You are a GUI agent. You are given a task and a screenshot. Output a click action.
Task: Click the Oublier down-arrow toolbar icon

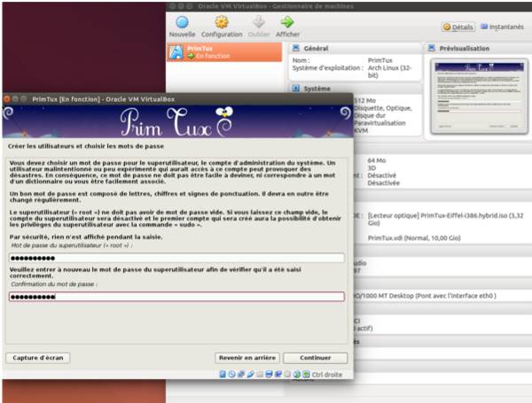pyautogui.click(x=259, y=22)
